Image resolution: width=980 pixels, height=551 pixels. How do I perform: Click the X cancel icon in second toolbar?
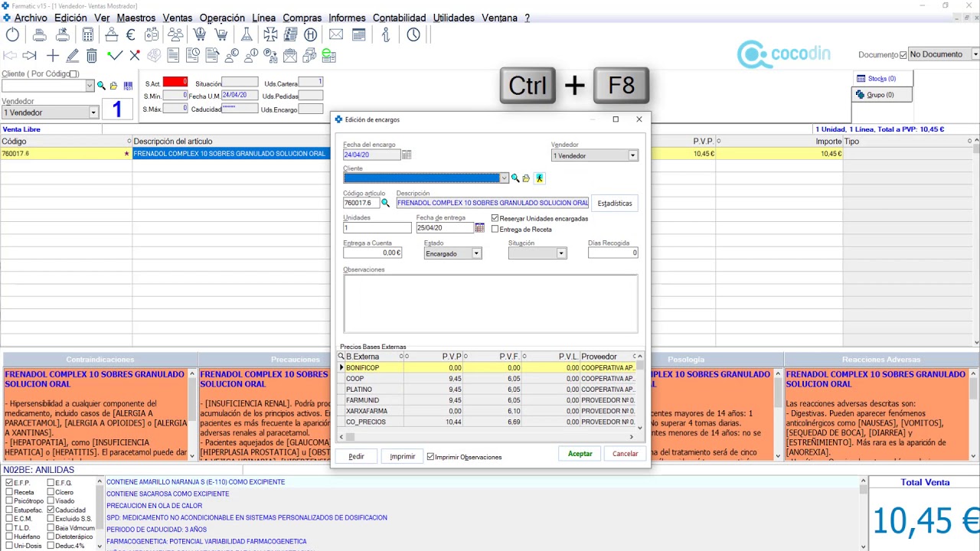[x=135, y=55]
